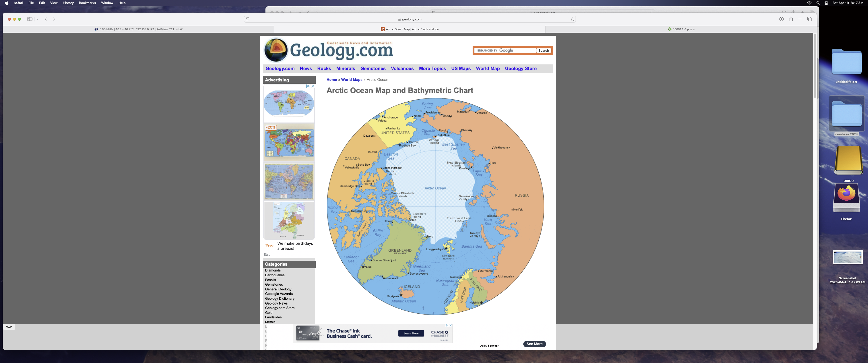Image resolution: width=868 pixels, height=363 pixels.
Task: Reload the page with the refresh icon
Action: coord(572,19)
